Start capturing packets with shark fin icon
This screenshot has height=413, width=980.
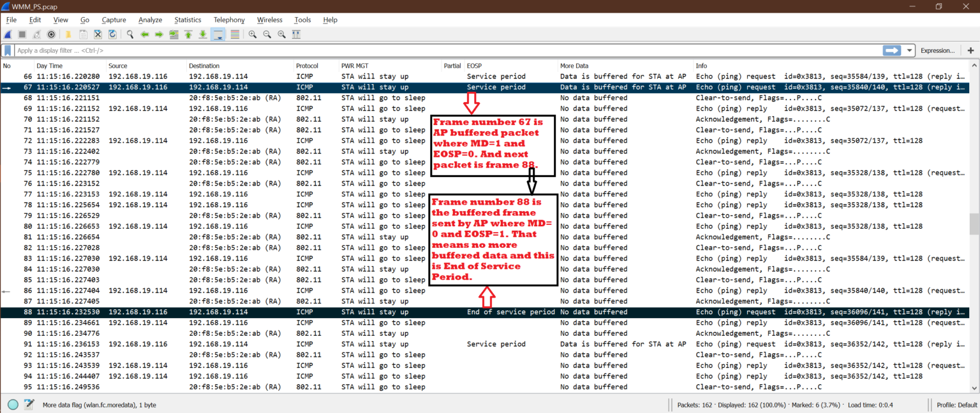tap(8, 34)
